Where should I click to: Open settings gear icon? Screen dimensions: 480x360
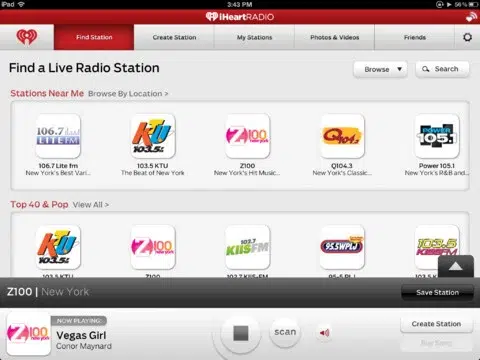click(x=467, y=37)
